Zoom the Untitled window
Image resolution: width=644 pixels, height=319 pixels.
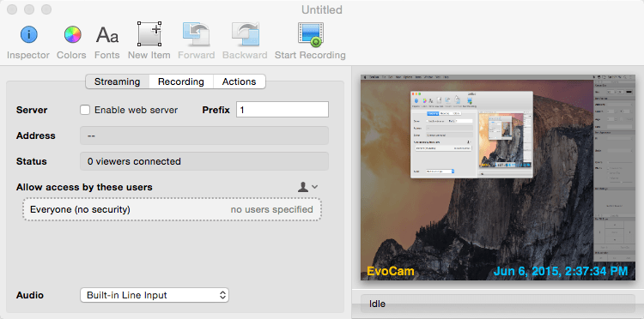tap(46, 9)
